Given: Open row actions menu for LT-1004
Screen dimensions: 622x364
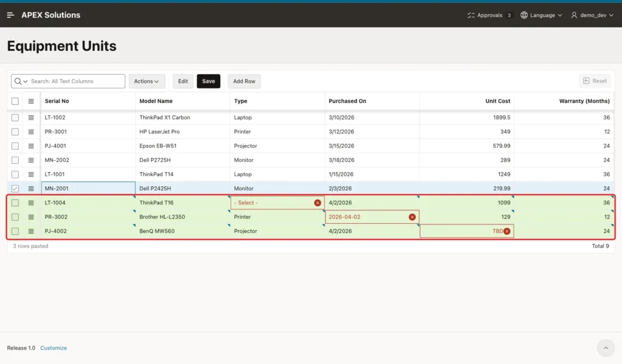Looking at the screenshot, I should tap(31, 203).
